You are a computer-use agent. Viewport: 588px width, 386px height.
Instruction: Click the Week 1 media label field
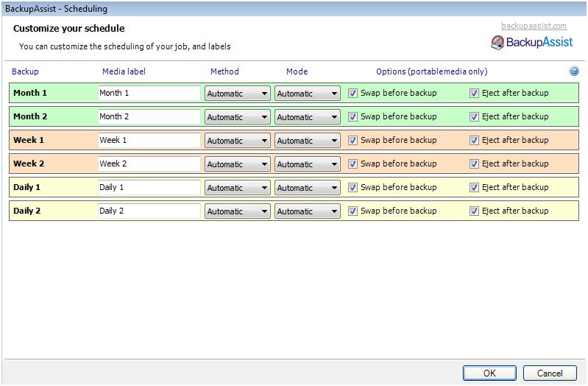click(149, 141)
